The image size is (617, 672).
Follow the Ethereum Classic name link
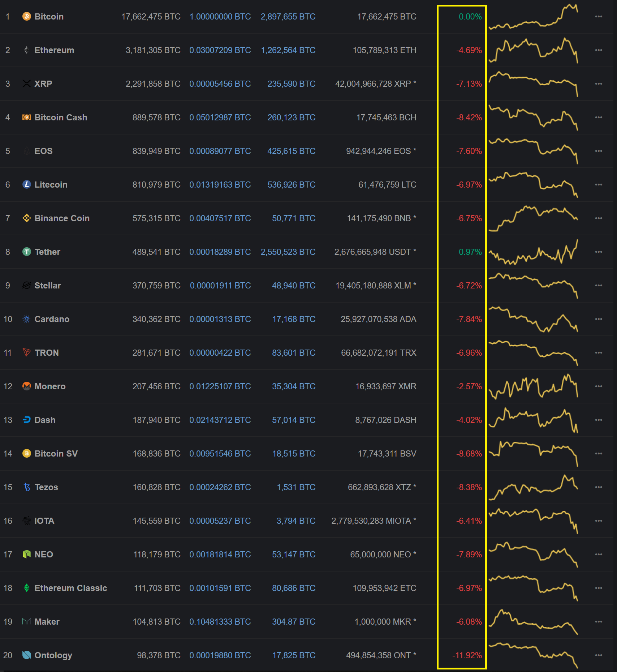click(71, 588)
